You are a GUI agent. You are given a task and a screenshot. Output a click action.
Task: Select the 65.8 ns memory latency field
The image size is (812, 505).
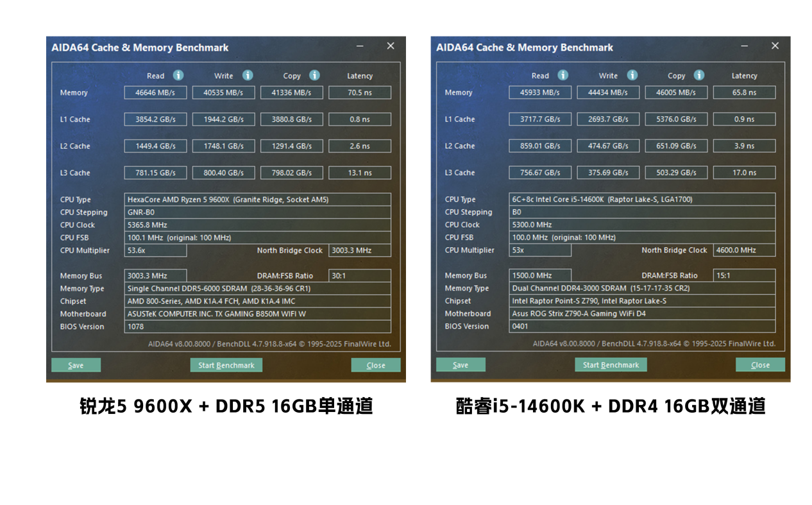[744, 92]
